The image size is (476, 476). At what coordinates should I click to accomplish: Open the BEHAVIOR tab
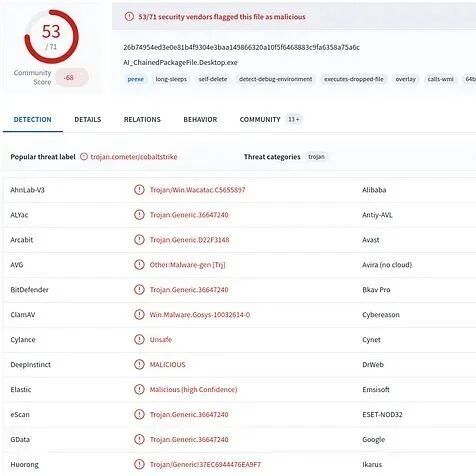point(200,119)
